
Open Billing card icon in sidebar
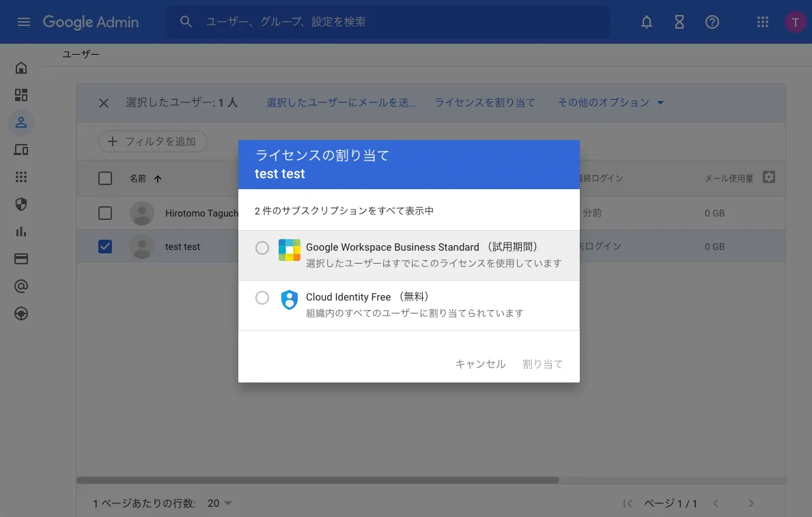21,259
